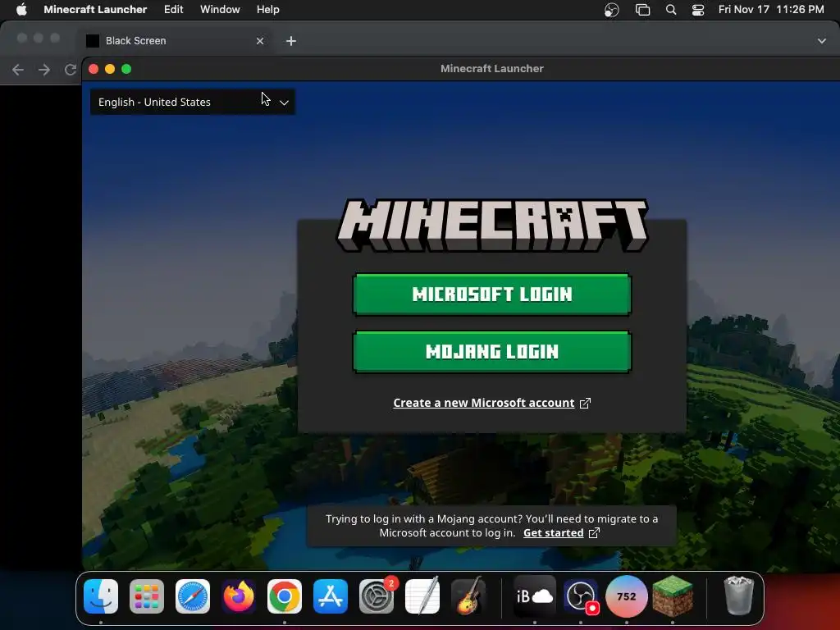Open OBS from the dock
The width and height of the screenshot is (840, 630).
click(581, 596)
